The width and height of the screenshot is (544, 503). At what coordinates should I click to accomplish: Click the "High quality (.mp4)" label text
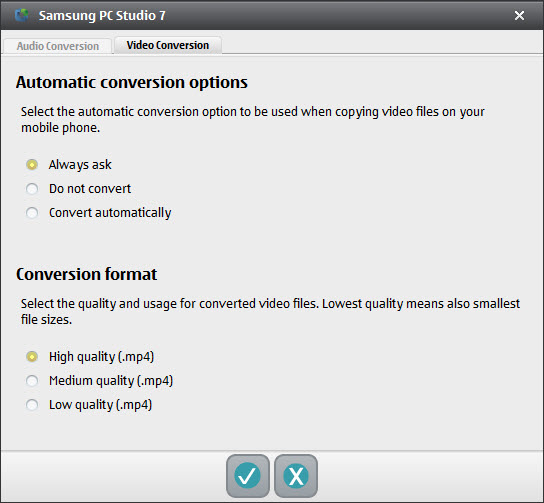pyautogui.click(x=101, y=357)
